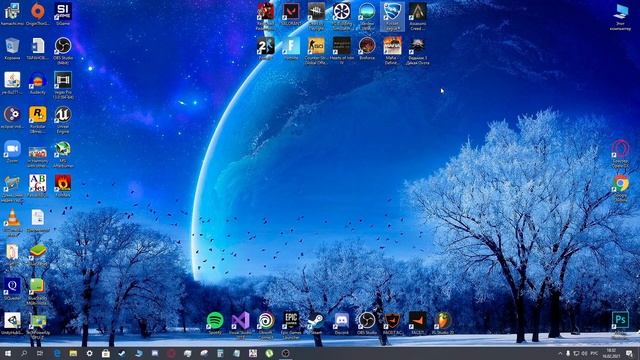Launch Adobe Photoshop shortcut
Screen dimensions: 640x360
pyautogui.click(x=620, y=324)
